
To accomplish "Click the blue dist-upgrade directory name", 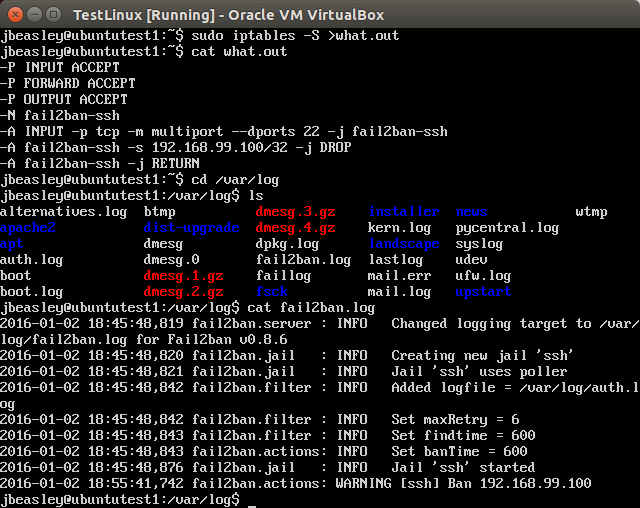I will click(192, 227).
